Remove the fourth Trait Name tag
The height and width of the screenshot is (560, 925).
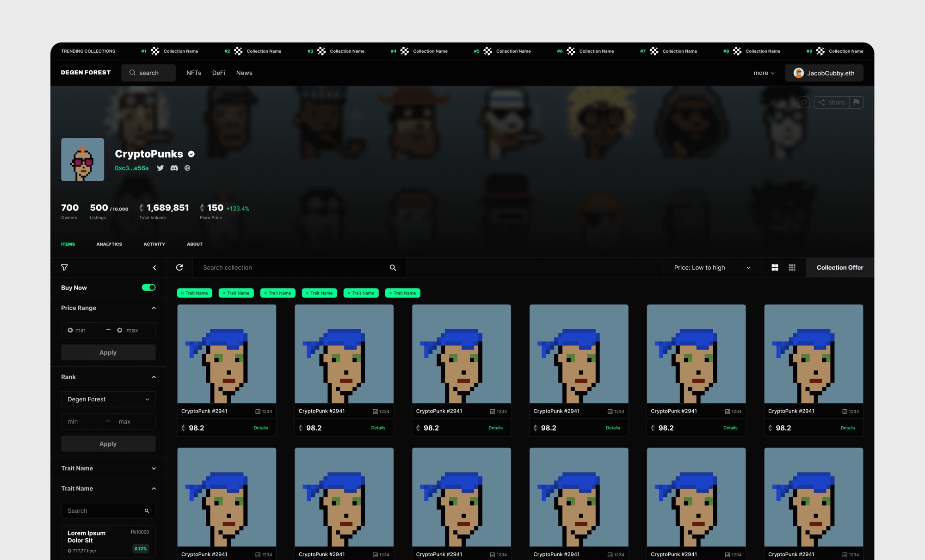307,293
